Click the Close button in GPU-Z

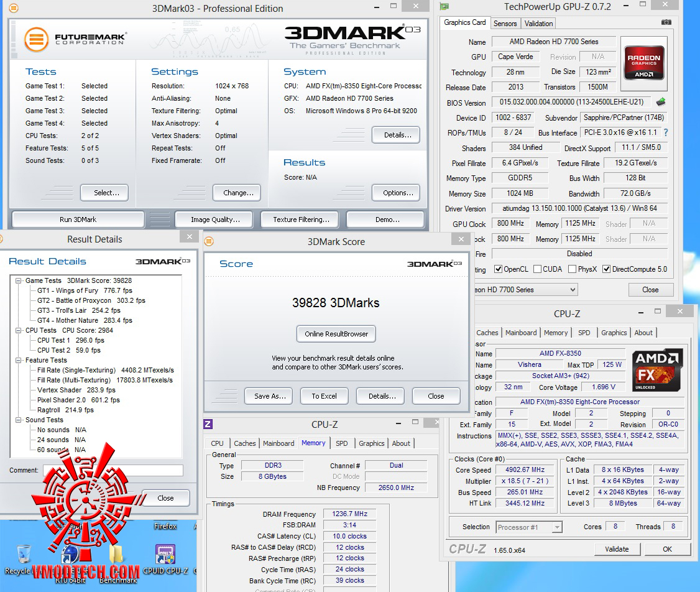click(x=650, y=290)
